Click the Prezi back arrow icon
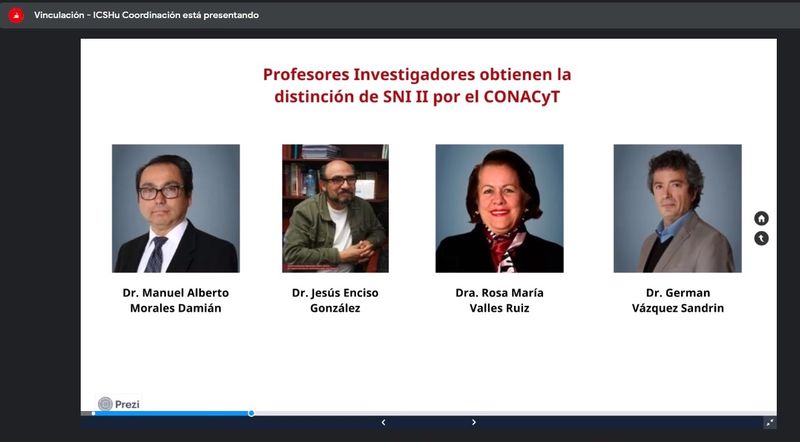Image resolution: width=800 pixels, height=442 pixels. point(761,238)
